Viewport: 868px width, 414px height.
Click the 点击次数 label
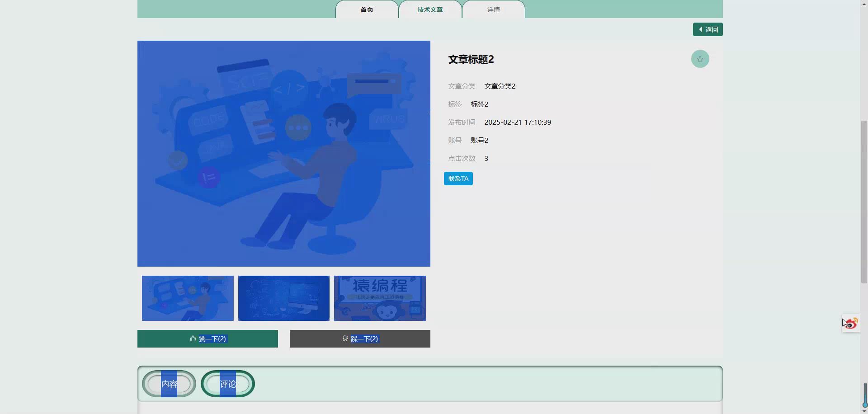tap(462, 158)
